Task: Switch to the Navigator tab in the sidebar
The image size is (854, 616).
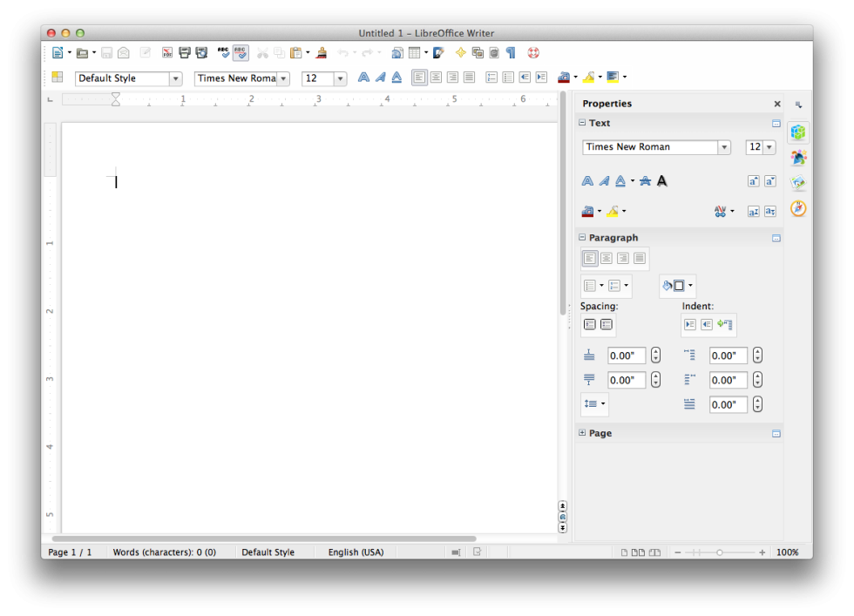Action: click(798, 206)
